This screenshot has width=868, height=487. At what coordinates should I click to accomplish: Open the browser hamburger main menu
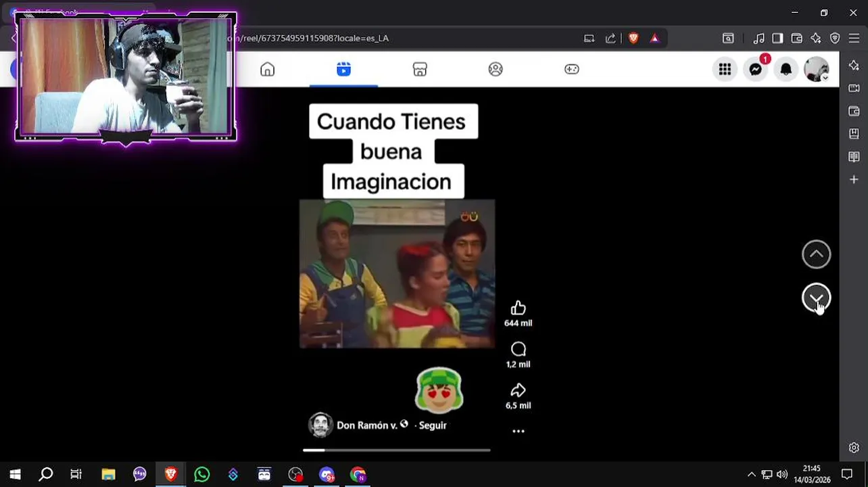pos(854,39)
